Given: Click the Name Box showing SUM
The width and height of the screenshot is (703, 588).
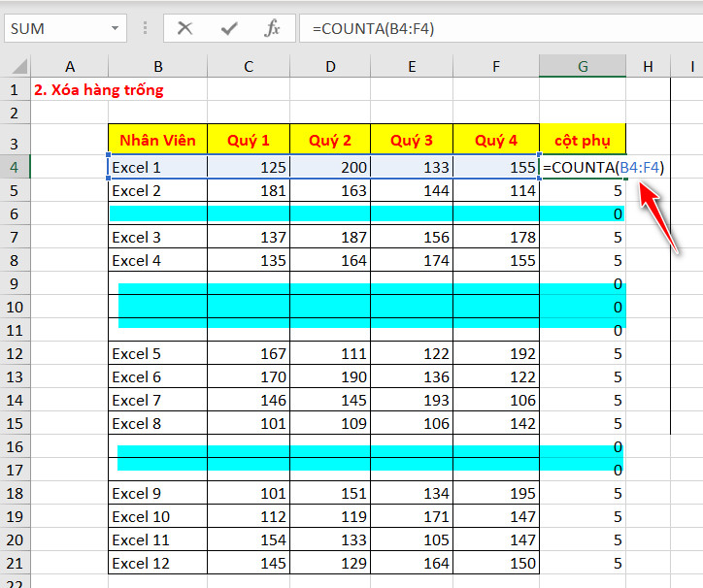Looking at the screenshot, I should [65, 28].
